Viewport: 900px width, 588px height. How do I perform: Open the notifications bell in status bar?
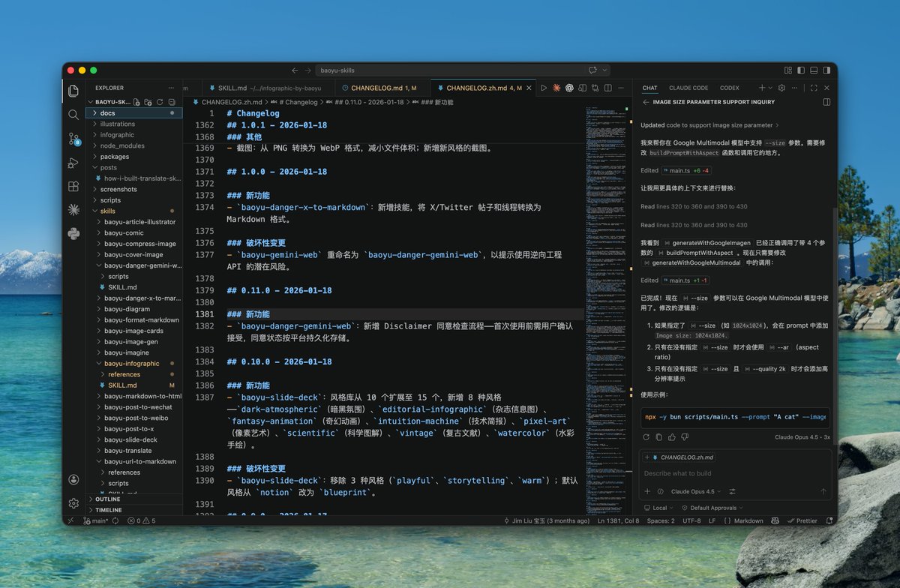point(829,520)
